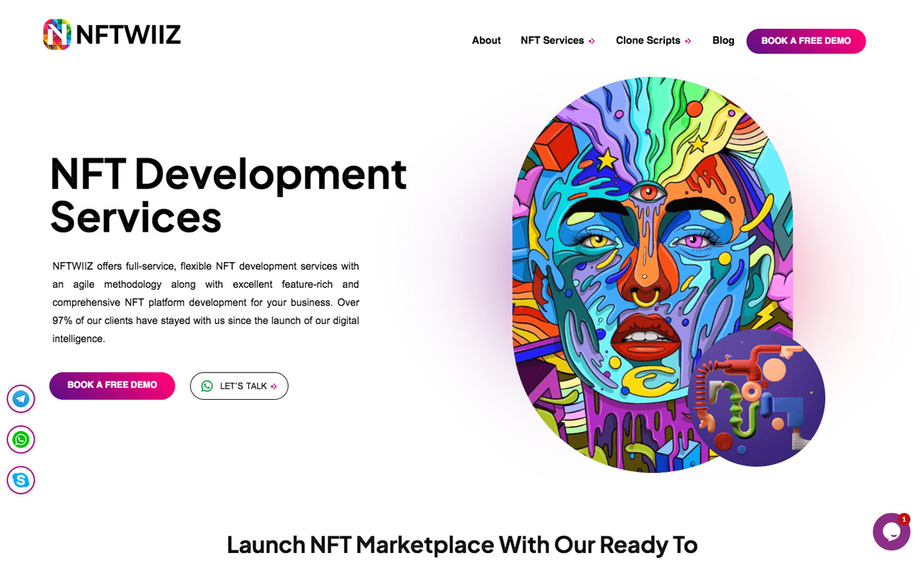
Task: Click the Launch NFT Marketplace heading
Action: click(x=462, y=544)
